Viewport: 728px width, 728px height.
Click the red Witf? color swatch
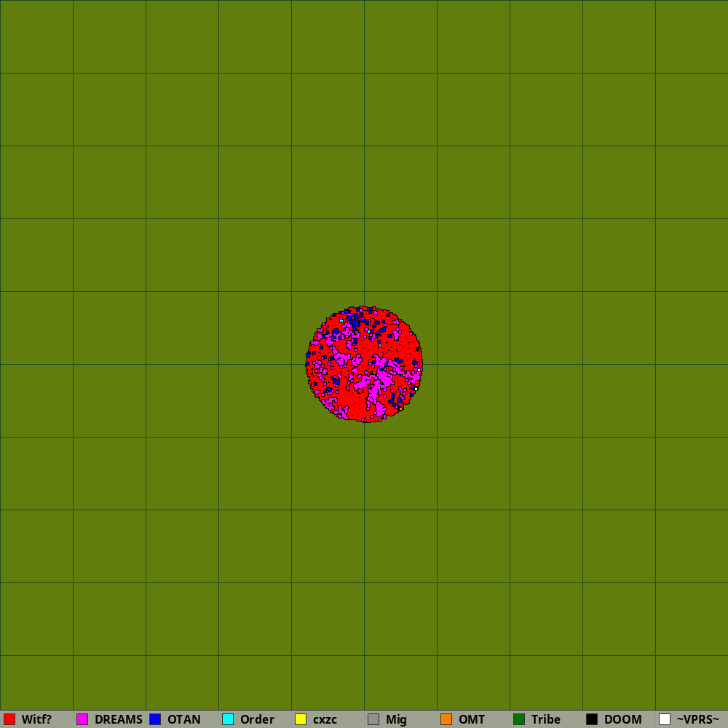click(9, 719)
